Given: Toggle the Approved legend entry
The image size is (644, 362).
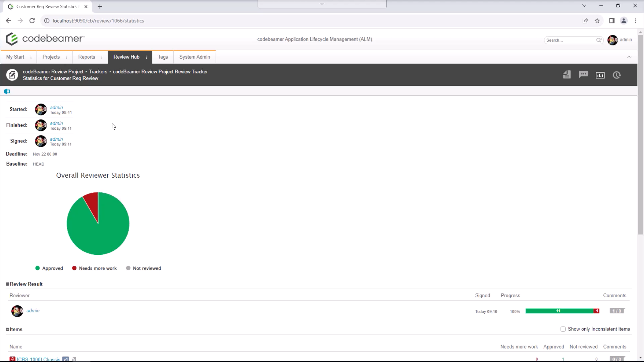Looking at the screenshot, I should click(49, 268).
